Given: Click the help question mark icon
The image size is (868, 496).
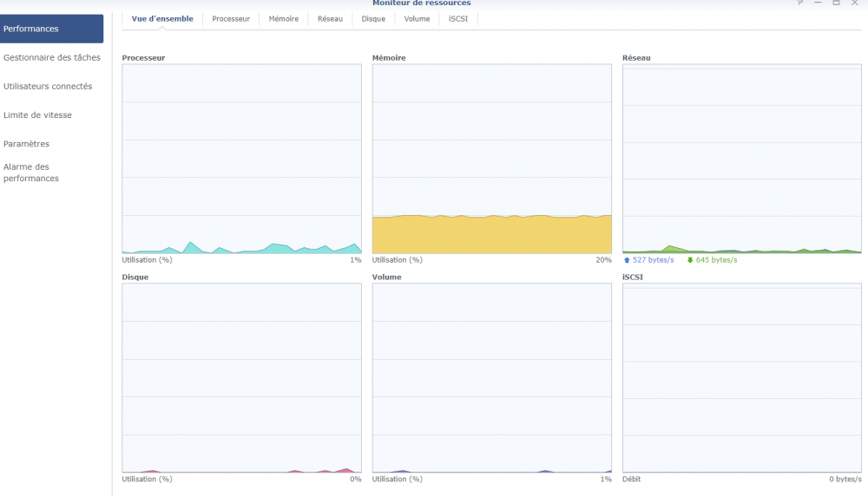Looking at the screenshot, I should coord(800,3).
